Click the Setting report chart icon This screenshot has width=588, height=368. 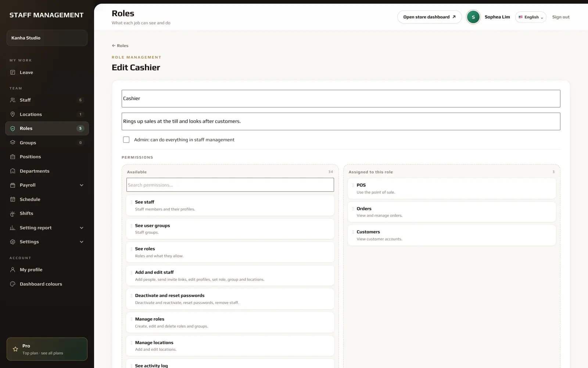pos(12,228)
